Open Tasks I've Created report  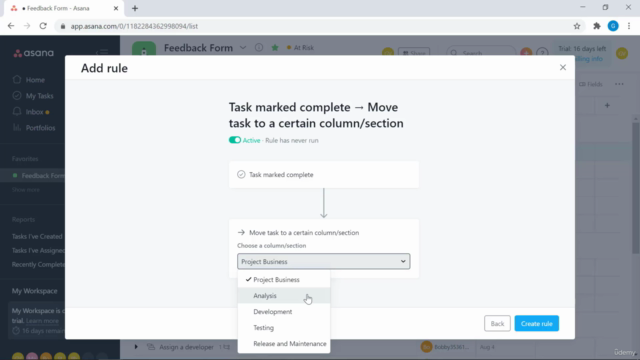point(37,236)
